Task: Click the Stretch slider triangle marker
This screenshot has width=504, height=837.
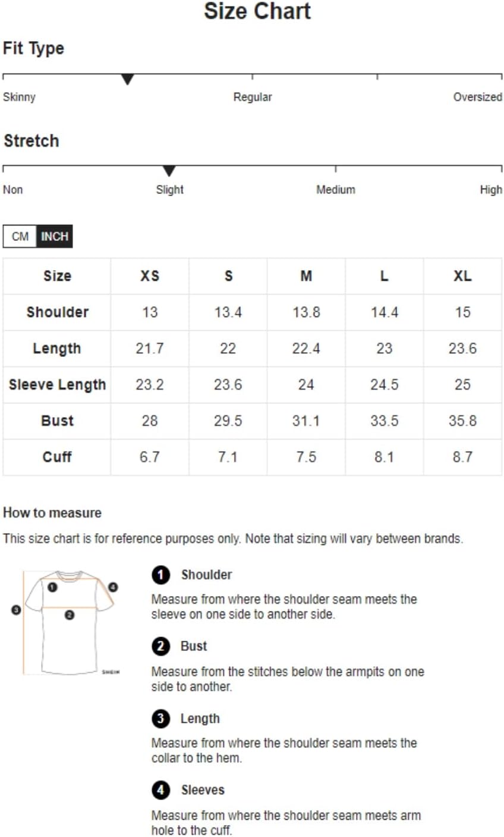Action: pyautogui.click(x=169, y=171)
